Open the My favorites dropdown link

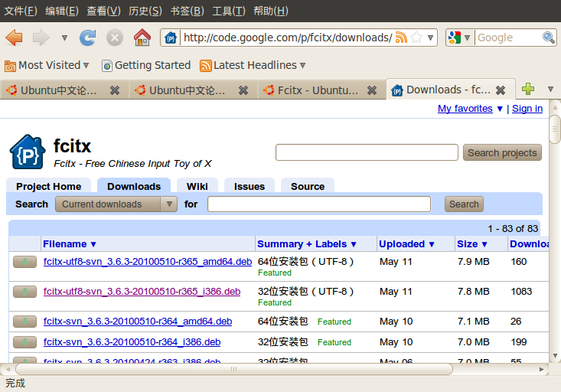(470, 109)
